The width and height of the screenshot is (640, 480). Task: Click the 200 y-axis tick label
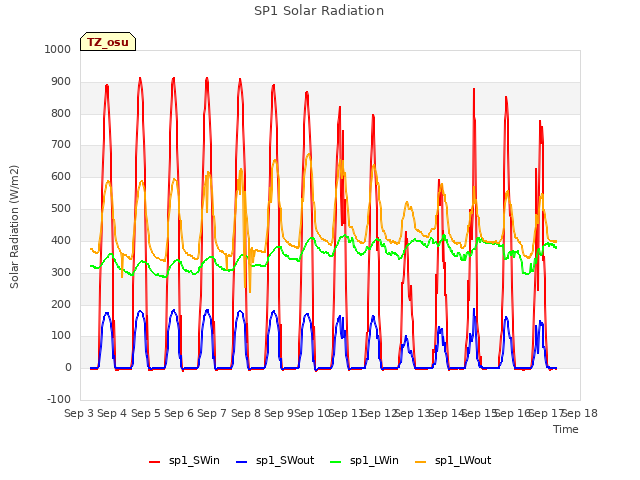61,304
